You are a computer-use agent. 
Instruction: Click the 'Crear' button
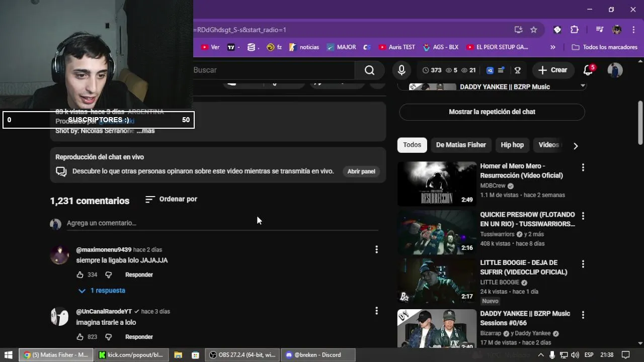[552, 70]
